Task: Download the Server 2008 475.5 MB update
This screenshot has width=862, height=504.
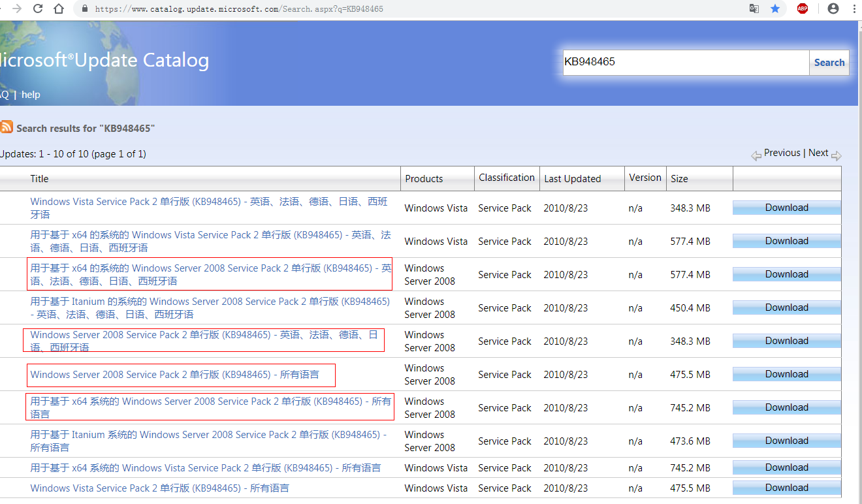Action: point(787,374)
